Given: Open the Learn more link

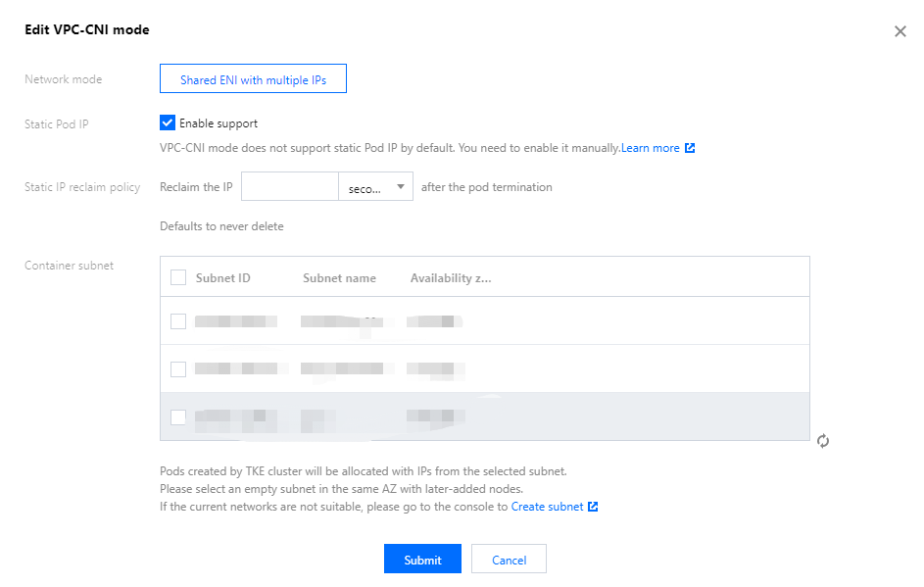Looking at the screenshot, I should click(650, 148).
